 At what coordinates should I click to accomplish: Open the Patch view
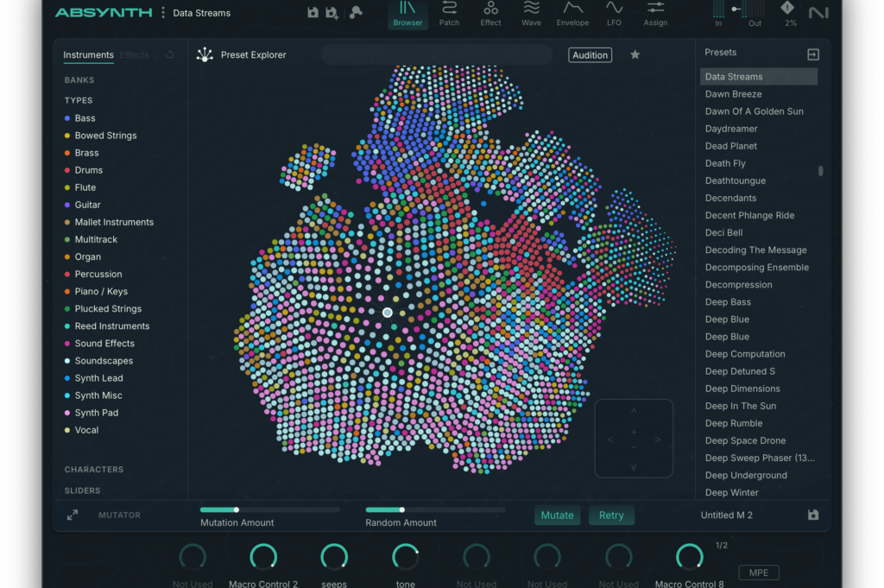449,14
